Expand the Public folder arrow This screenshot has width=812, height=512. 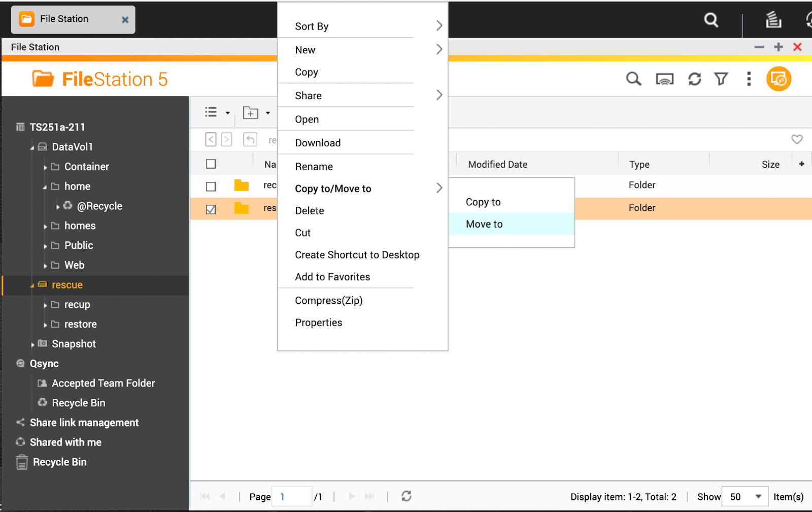click(45, 246)
